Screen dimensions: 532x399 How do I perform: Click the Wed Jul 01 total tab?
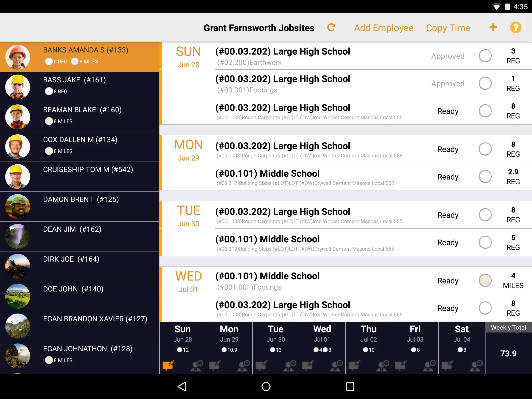pos(322,338)
